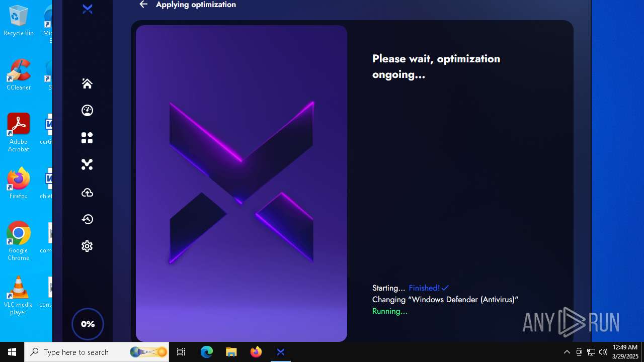Image resolution: width=644 pixels, height=362 pixels.
Task: Select the Adobe Acrobat desktop shortcut
Action: [19, 133]
